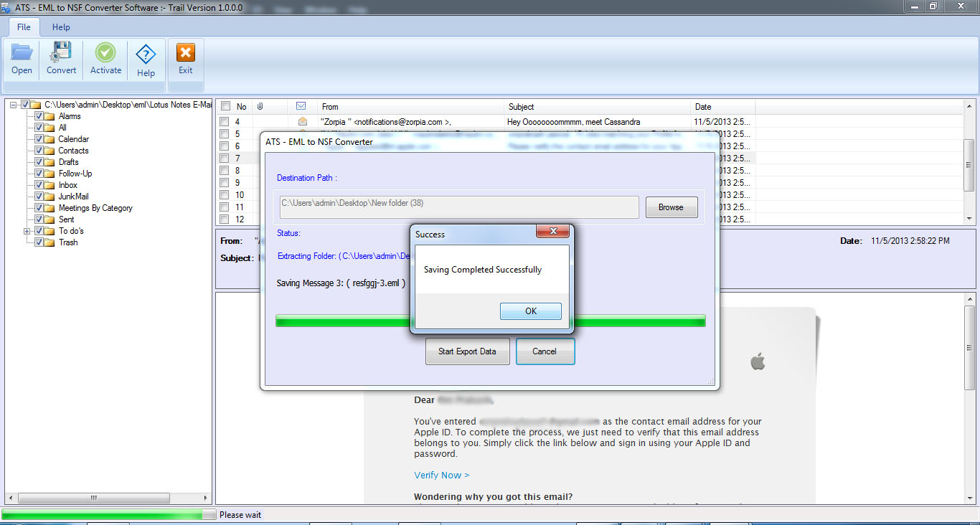This screenshot has width=980, height=525.
Task: Click the status bar progress indicator
Action: (x=108, y=514)
